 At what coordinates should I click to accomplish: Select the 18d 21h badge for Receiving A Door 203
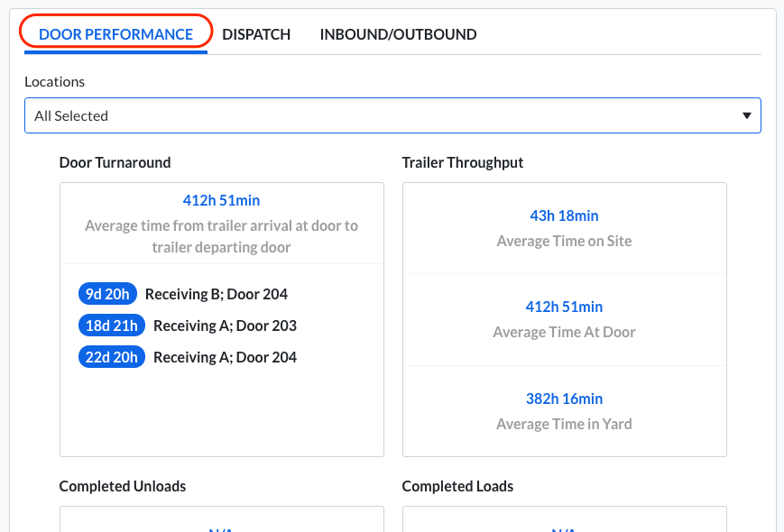tap(111, 325)
